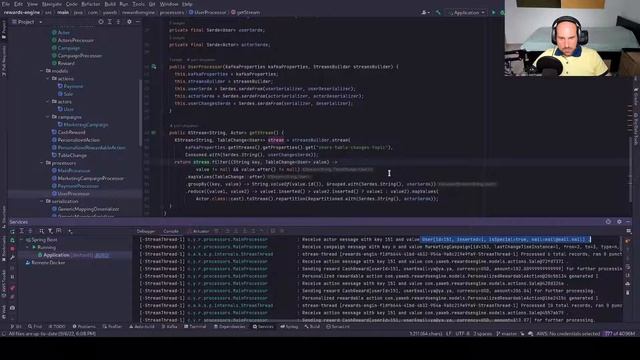Select TableChange in the project tree
Viewport: 640px width, 360px height.
point(69,156)
